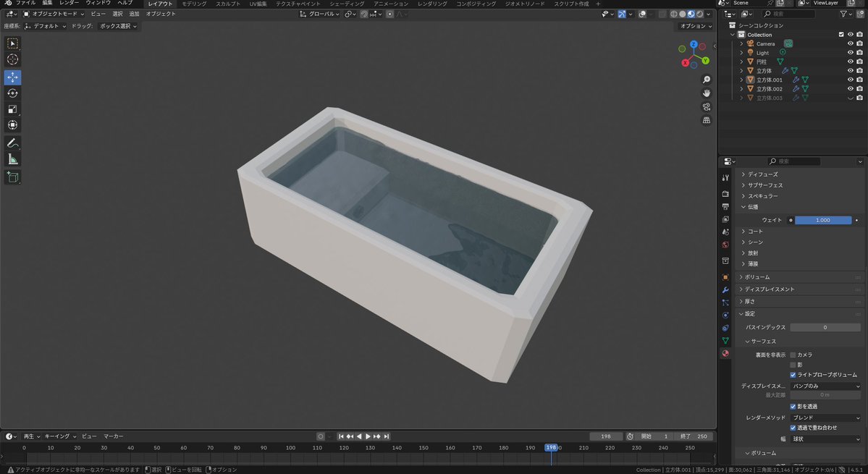Activate the Transform tool
The width and height of the screenshot is (868, 474).
(12, 125)
